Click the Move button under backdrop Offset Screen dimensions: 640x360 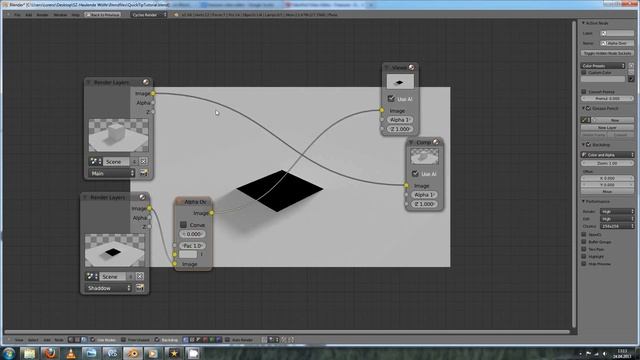tap(607, 191)
